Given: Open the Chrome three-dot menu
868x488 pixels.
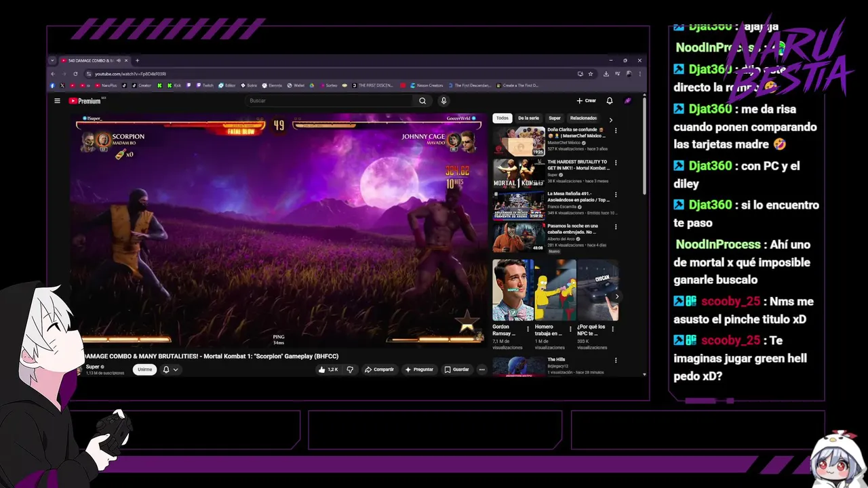Looking at the screenshot, I should 639,74.
